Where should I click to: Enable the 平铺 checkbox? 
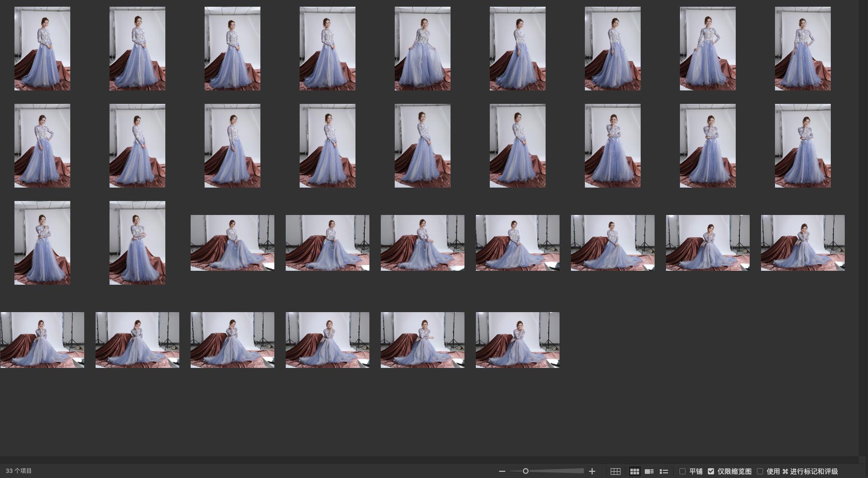[683, 471]
